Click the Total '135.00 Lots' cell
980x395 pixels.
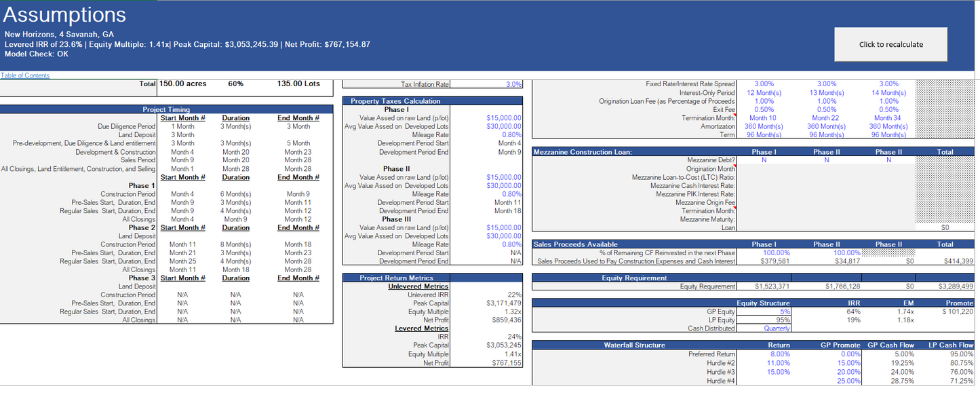click(298, 84)
